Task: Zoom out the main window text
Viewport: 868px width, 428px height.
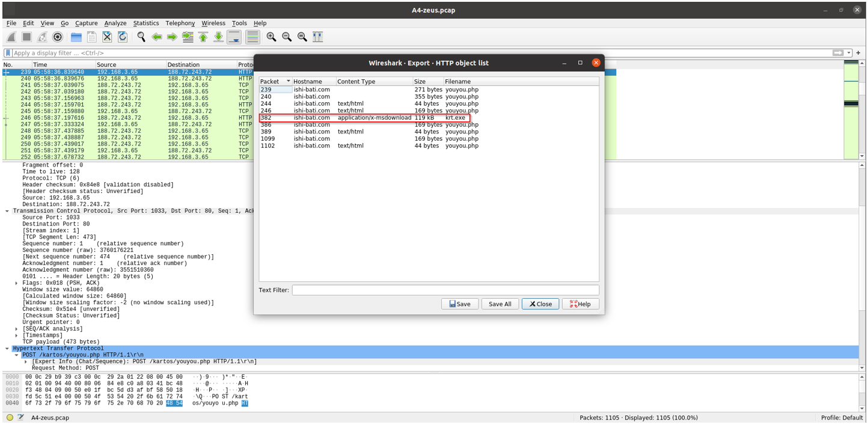Action: pyautogui.click(x=287, y=37)
